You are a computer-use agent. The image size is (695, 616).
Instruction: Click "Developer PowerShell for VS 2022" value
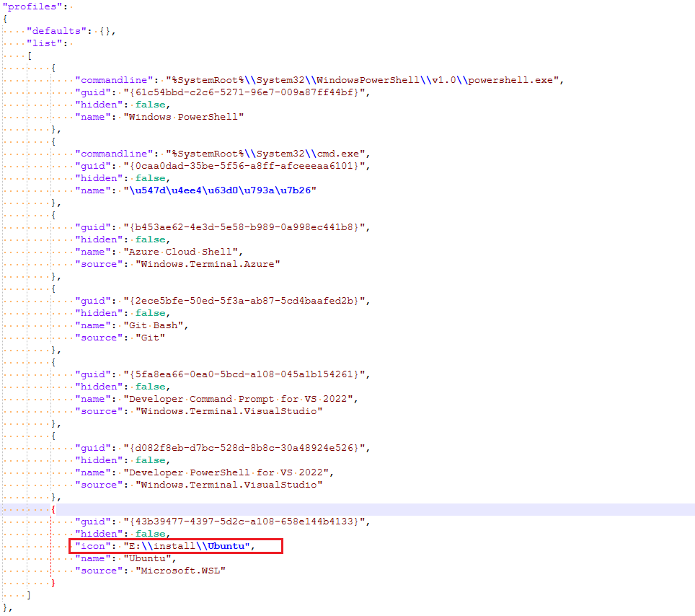(x=226, y=472)
